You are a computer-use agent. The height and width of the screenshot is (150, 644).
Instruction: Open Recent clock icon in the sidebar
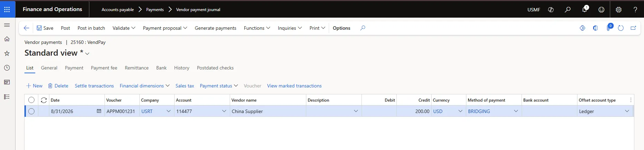click(7, 68)
